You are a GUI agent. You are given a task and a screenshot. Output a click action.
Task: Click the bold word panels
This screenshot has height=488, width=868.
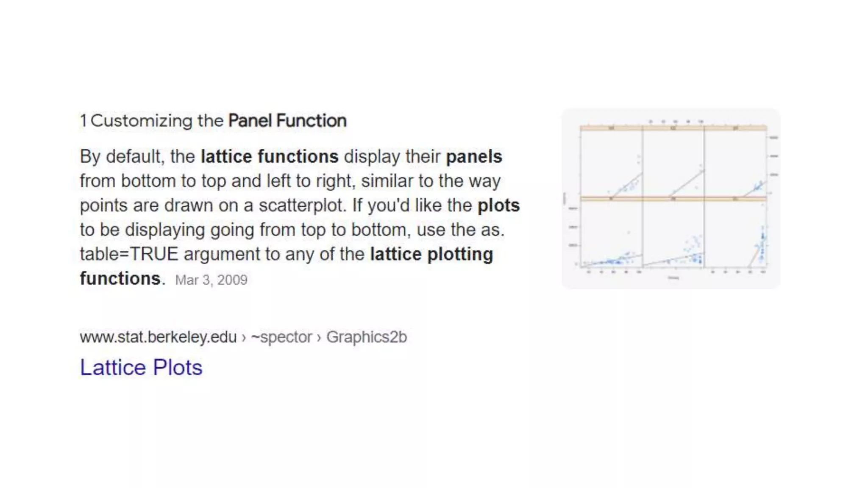474,156
